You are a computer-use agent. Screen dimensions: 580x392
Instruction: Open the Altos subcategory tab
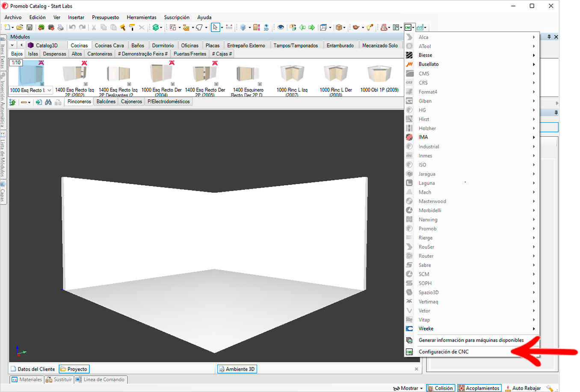pos(77,54)
